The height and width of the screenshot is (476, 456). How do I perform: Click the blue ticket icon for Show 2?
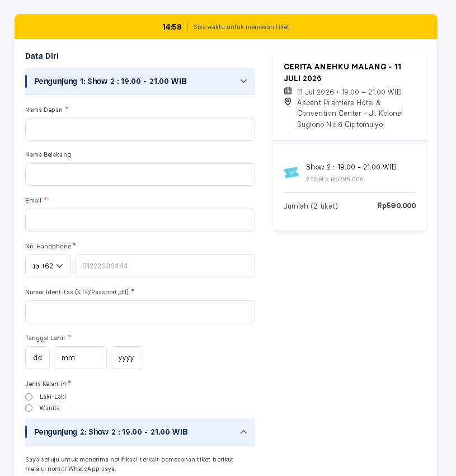pos(291,172)
